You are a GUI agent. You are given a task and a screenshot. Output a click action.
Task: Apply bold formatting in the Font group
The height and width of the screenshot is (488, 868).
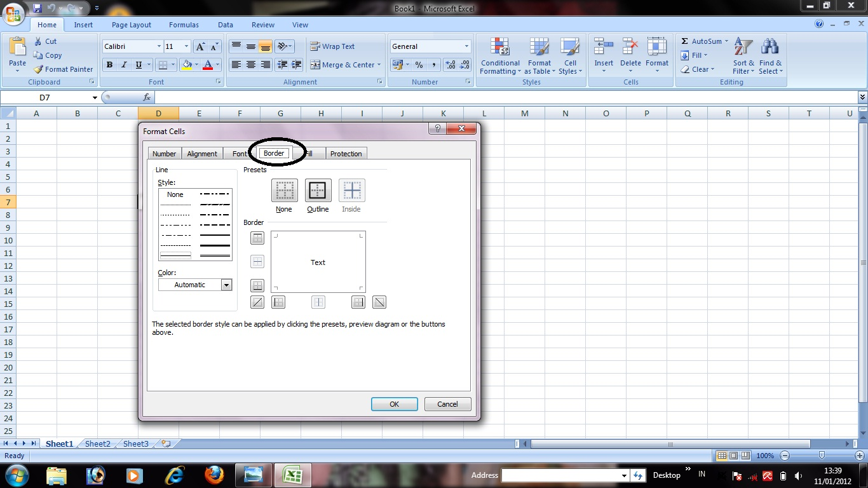109,65
